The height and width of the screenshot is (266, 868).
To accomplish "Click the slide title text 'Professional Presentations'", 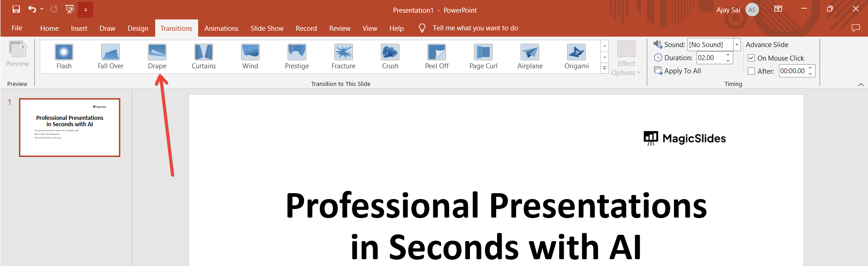I will pos(496,206).
